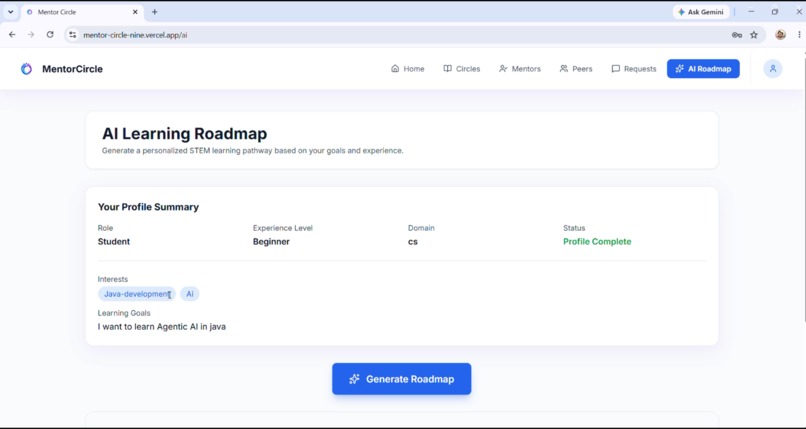
Task: Click the Generate Roadmap button
Action: click(401, 379)
